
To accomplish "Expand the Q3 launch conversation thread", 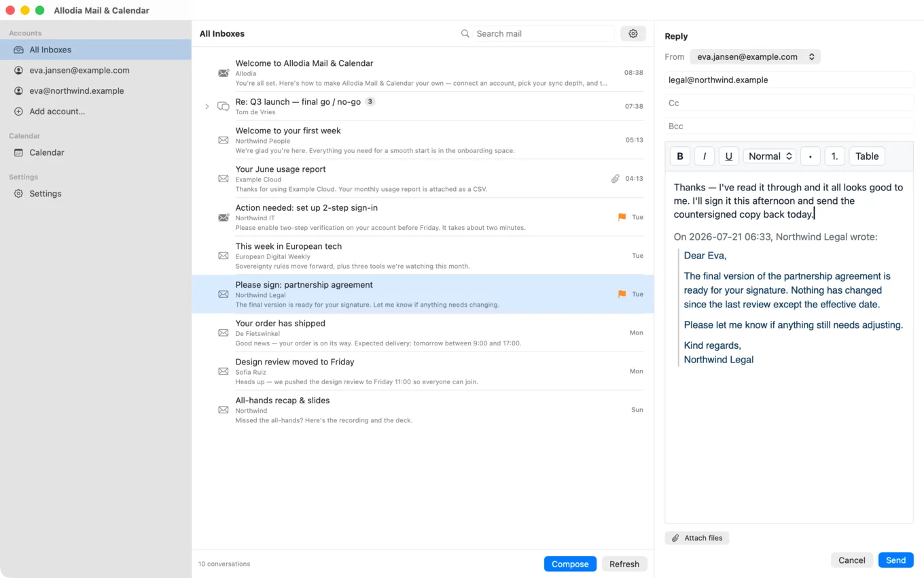I will point(207,107).
